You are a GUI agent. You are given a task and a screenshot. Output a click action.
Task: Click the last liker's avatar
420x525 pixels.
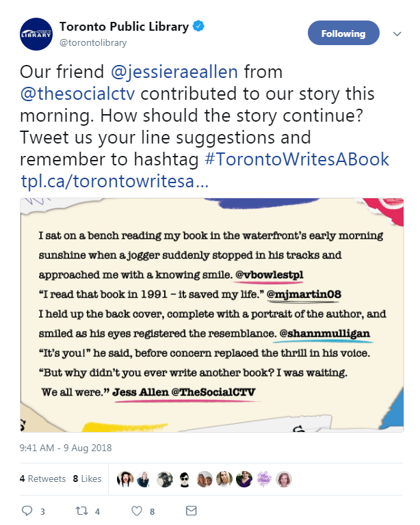coord(284,479)
